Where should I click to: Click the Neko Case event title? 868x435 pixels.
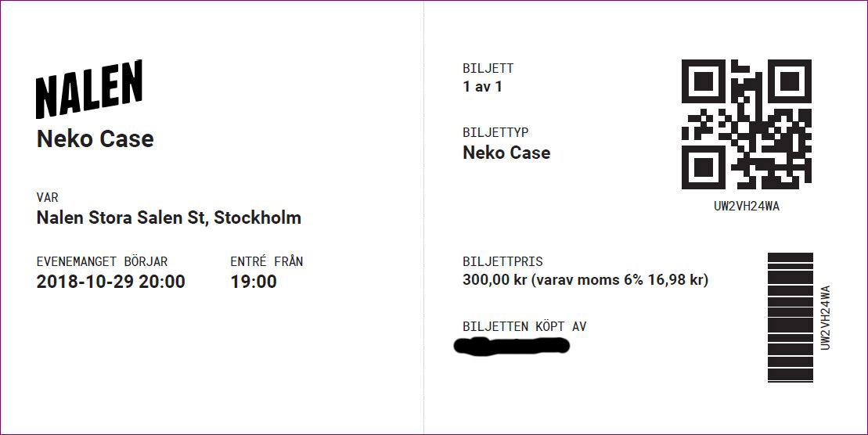(95, 139)
